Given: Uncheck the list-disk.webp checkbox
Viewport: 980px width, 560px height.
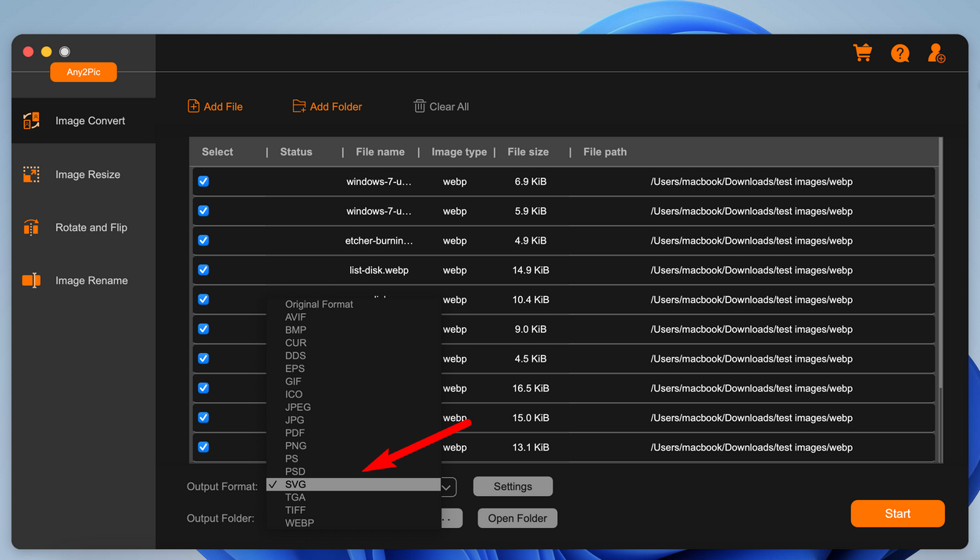Looking at the screenshot, I should click(x=203, y=269).
